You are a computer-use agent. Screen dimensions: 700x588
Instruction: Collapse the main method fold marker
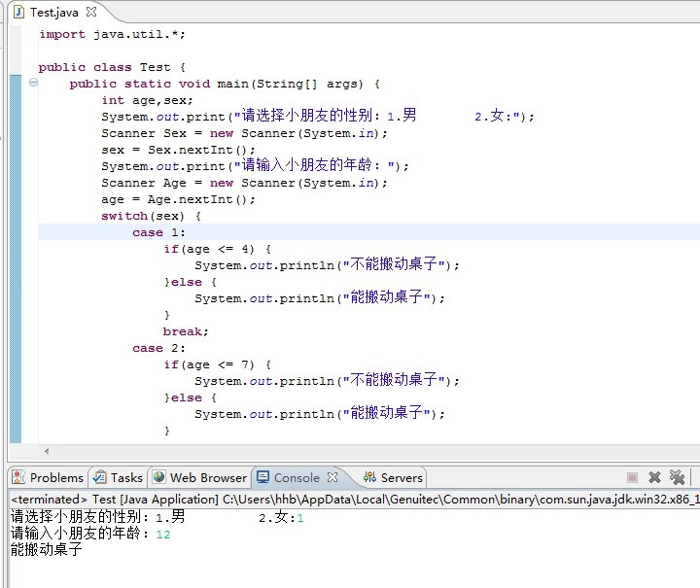tap(33, 84)
